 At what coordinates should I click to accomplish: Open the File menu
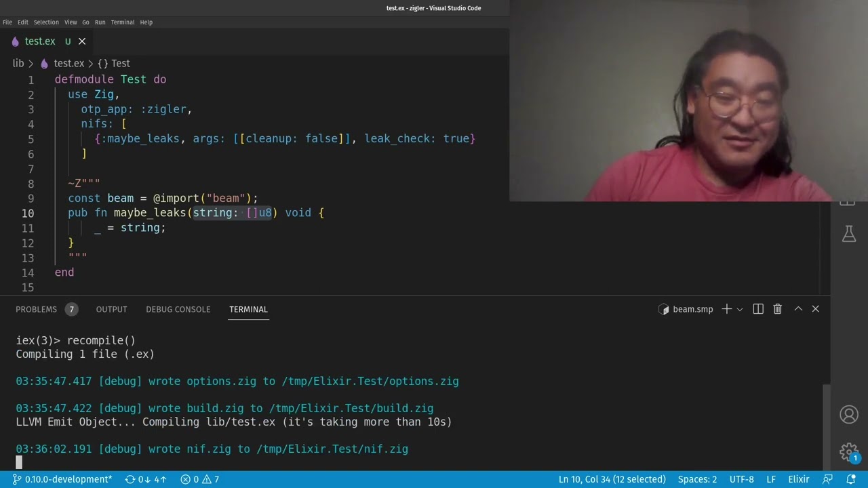click(7, 22)
